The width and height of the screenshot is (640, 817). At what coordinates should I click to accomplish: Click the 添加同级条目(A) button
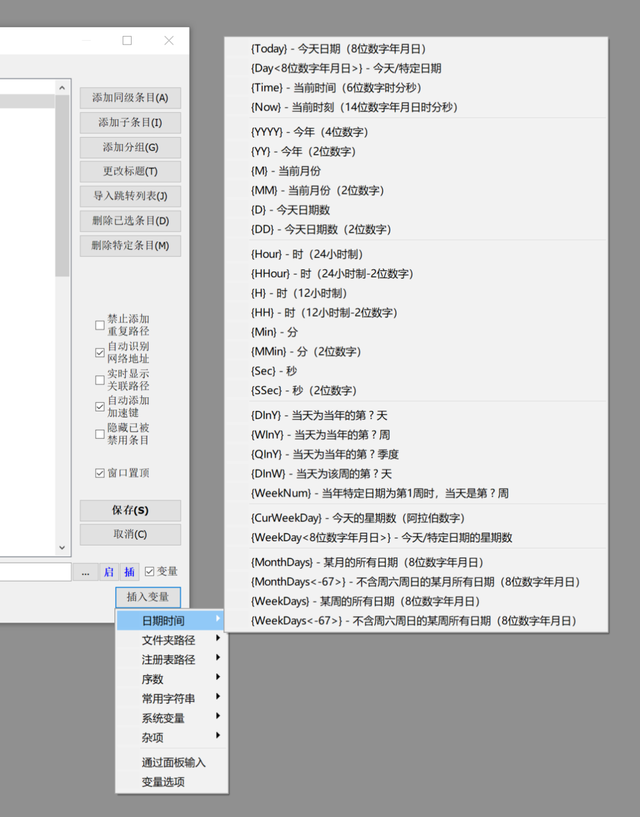click(130, 98)
